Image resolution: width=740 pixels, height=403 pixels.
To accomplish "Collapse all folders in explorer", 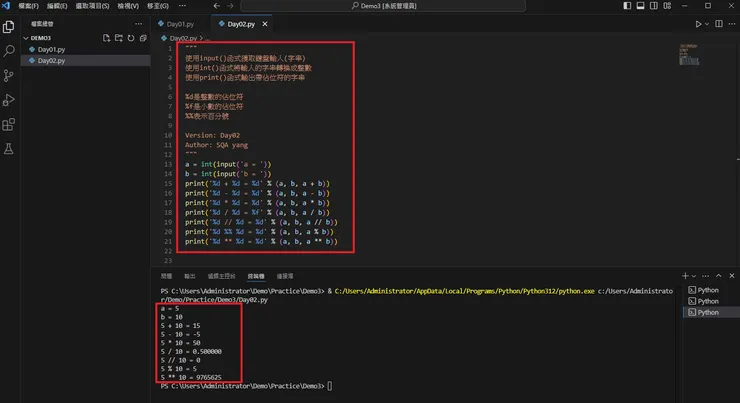I will [143, 38].
